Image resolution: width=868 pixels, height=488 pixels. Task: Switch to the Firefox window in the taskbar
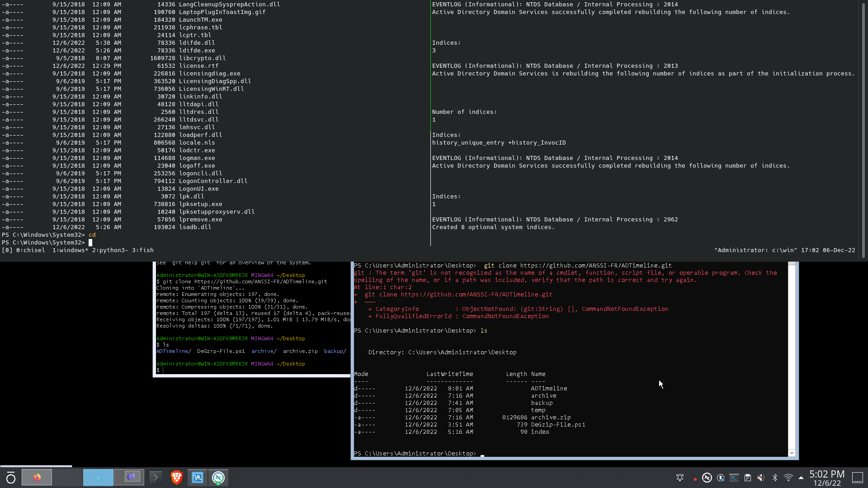37,477
